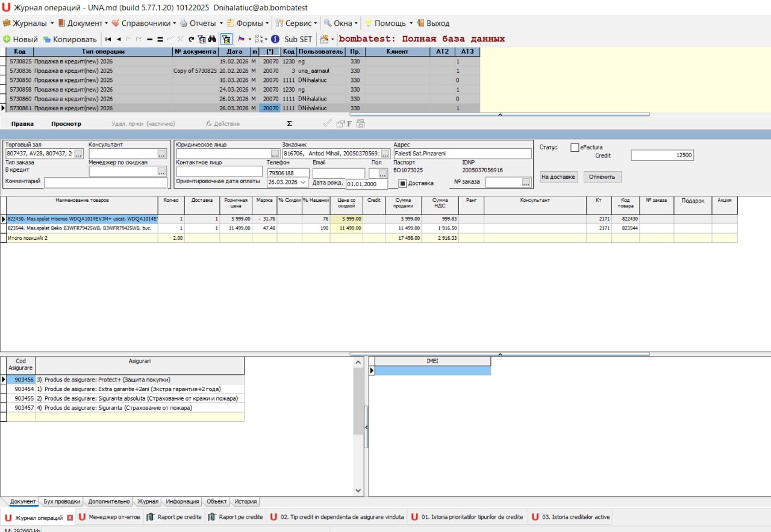Click the На доставке button
Image resolution: width=771 pixels, height=532 pixels.
tap(559, 177)
